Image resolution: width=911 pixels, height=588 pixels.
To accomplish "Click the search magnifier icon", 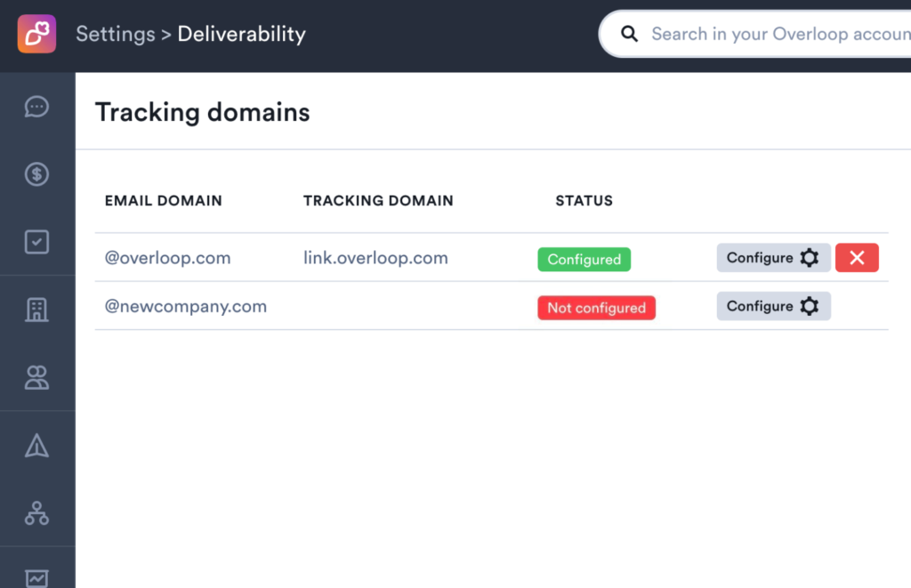I will tap(629, 34).
